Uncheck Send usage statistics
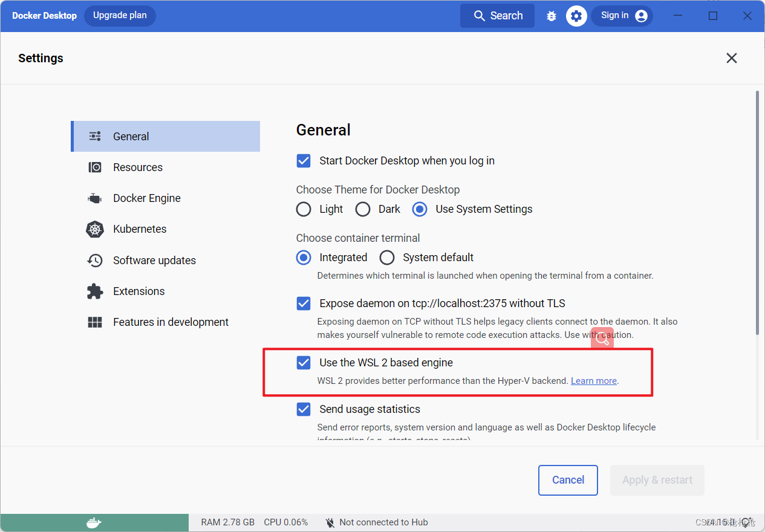 click(x=303, y=409)
